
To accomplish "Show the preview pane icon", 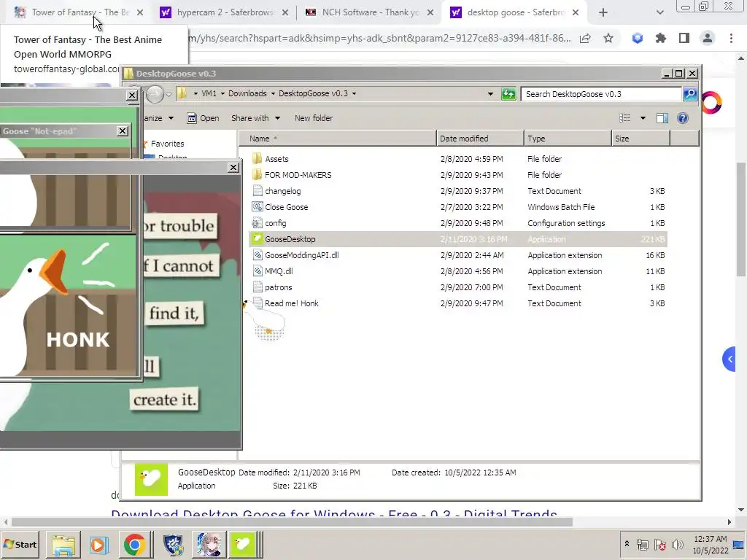I will [x=662, y=118].
